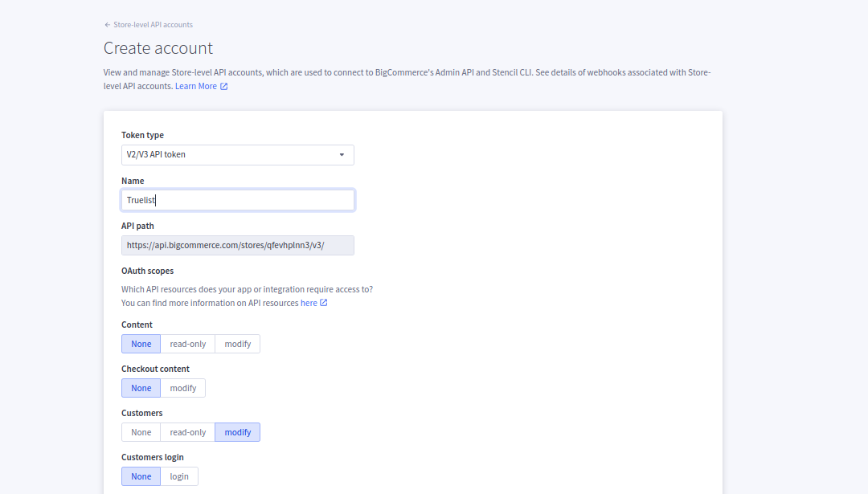The width and height of the screenshot is (868, 494).
Task: Click the 'Token type' label
Action: click(x=142, y=135)
